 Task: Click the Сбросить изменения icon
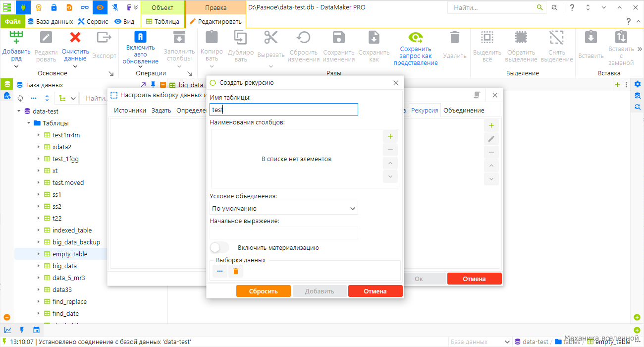(x=304, y=38)
